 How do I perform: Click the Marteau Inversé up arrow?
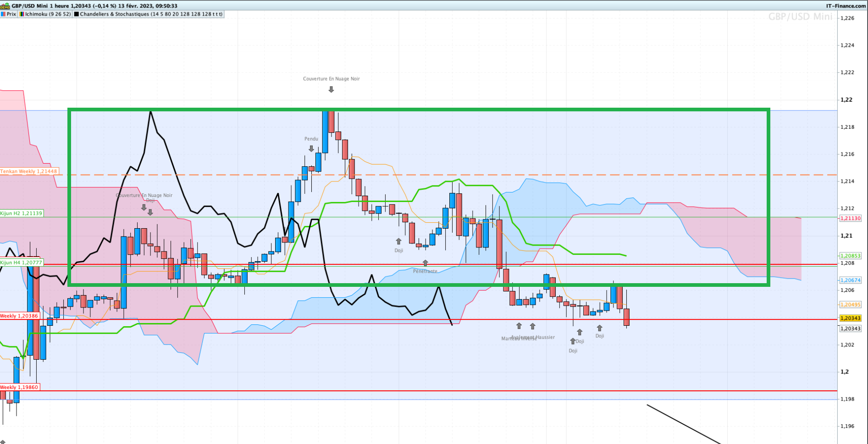point(519,326)
